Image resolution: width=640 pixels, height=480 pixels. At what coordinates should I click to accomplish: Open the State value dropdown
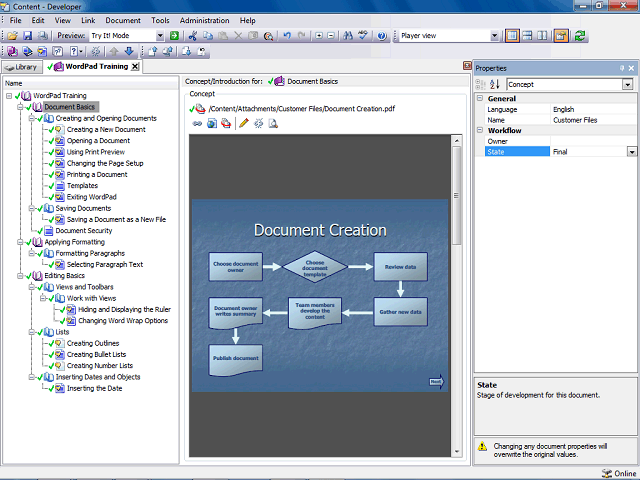(632, 152)
